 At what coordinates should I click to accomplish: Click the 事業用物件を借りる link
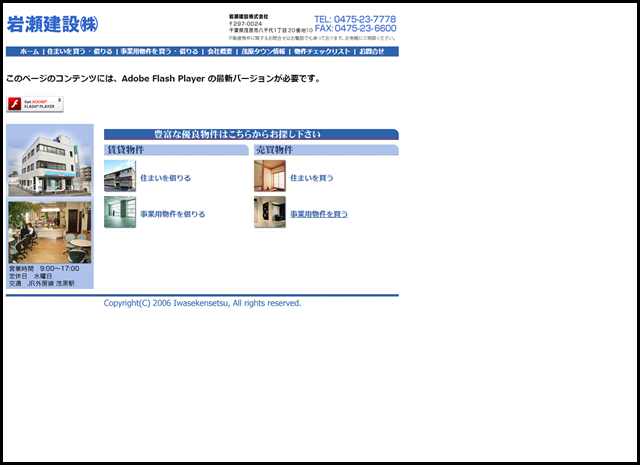173,214
